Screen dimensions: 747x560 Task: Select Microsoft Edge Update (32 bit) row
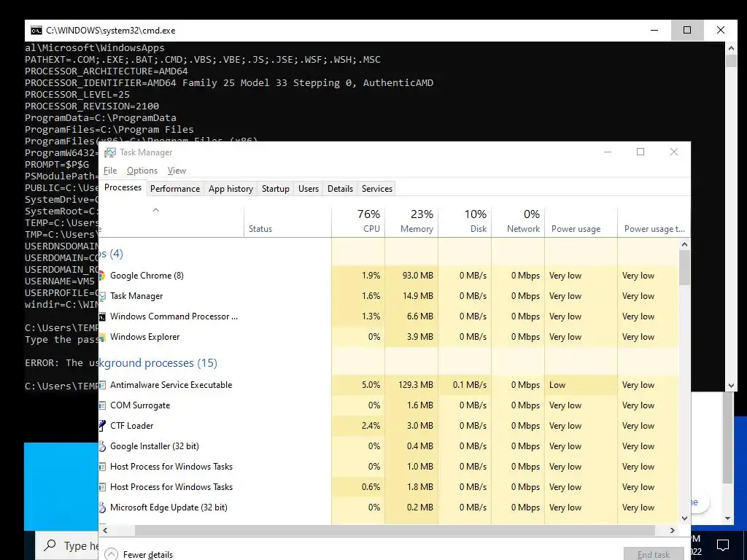[x=389, y=507]
